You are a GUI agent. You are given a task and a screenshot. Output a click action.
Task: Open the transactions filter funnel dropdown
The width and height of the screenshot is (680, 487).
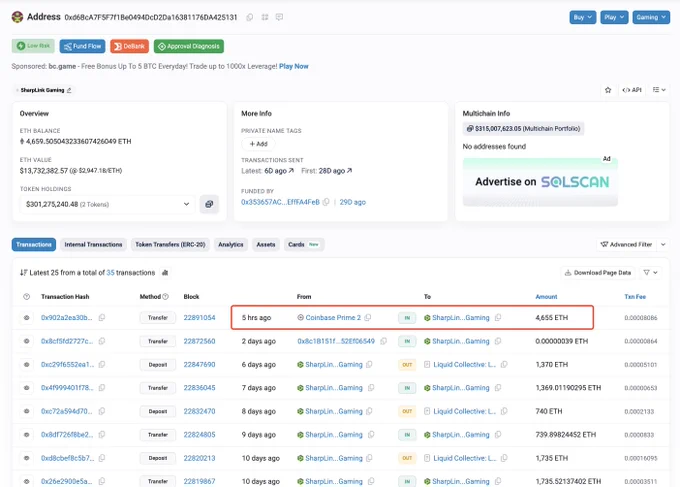pyautogui.click(x=650, y=272)
